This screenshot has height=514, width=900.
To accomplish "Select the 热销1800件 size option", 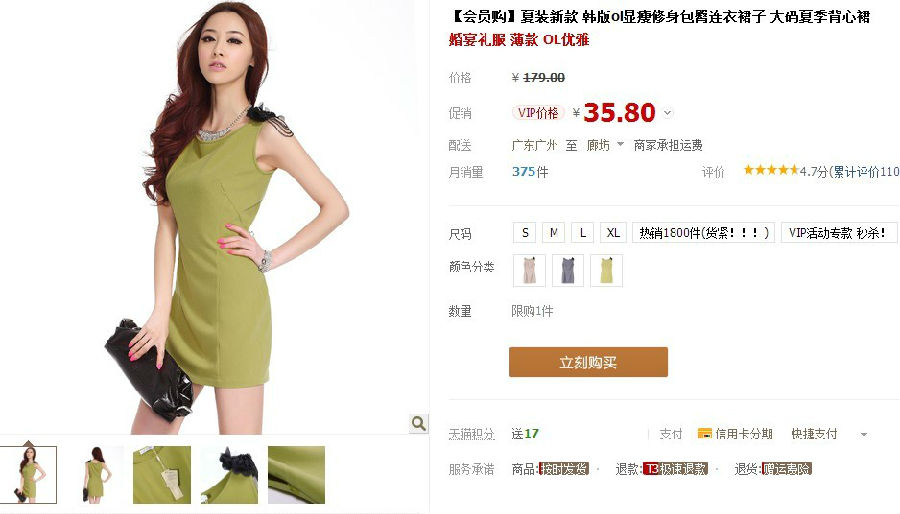I will 704,232.
